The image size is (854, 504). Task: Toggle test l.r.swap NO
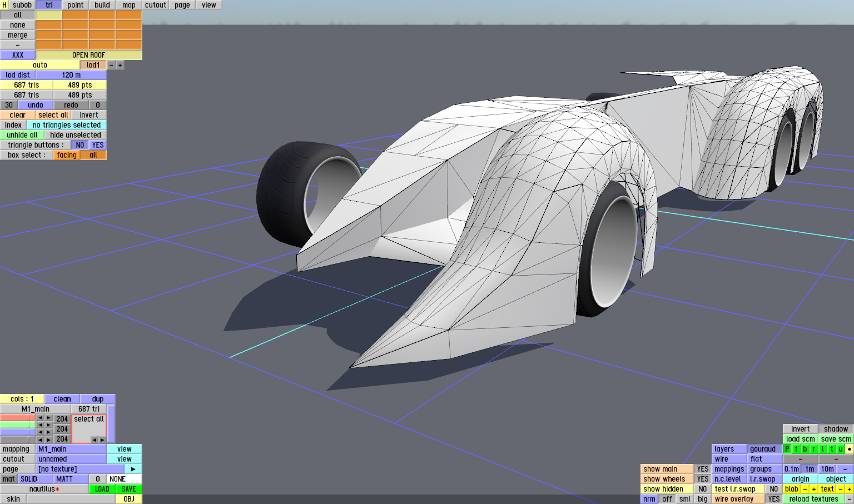[x=774, y=489]
